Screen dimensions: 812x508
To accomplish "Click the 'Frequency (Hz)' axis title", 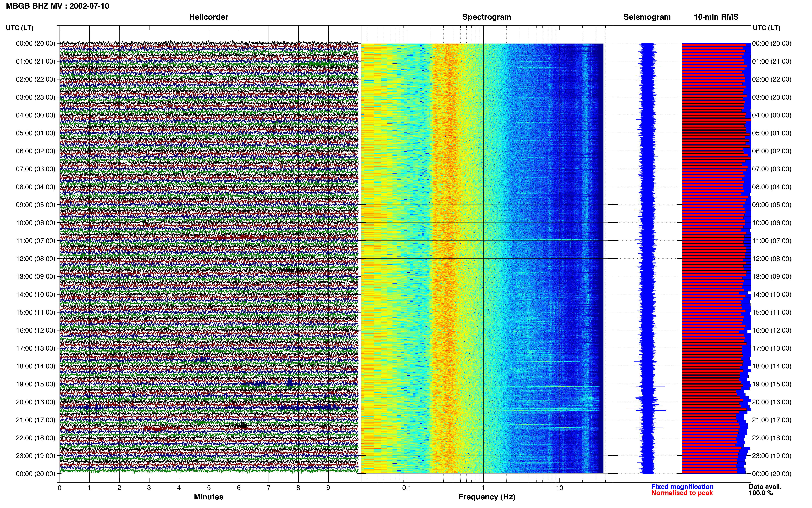I will [x=487, y=497].
